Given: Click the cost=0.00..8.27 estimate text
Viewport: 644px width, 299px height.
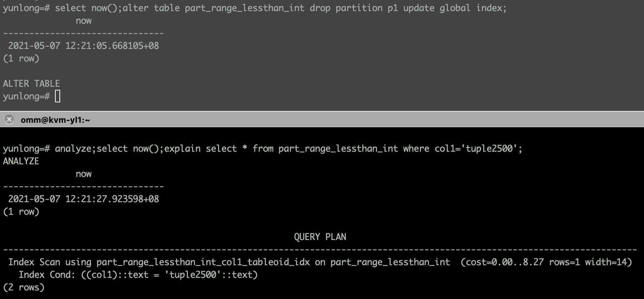Looking at the screenshot, I should tap(504, 262).
